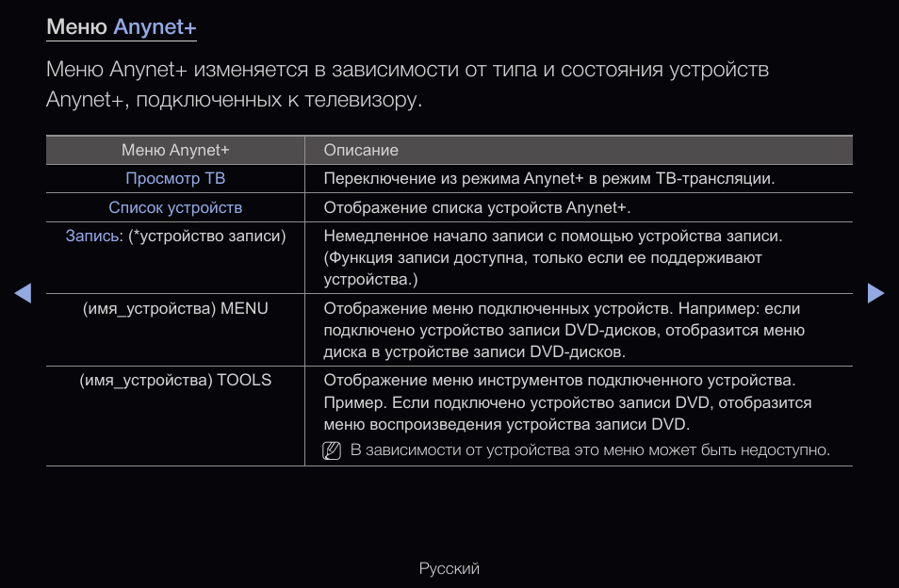Click the (имя_устройства) TOOLS cell
Viewport: 899px width, 588px height.
(175, 381)
